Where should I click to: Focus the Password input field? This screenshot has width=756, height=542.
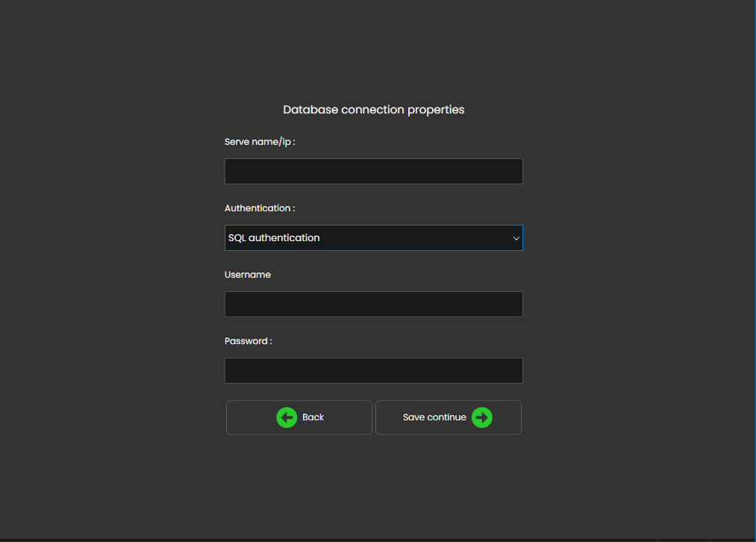pyautogui.click(x=373, y=371)
